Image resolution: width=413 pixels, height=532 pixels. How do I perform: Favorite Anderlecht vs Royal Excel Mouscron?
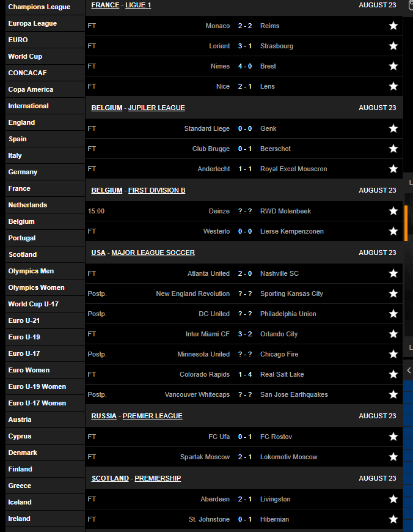(x=393, y=169)
